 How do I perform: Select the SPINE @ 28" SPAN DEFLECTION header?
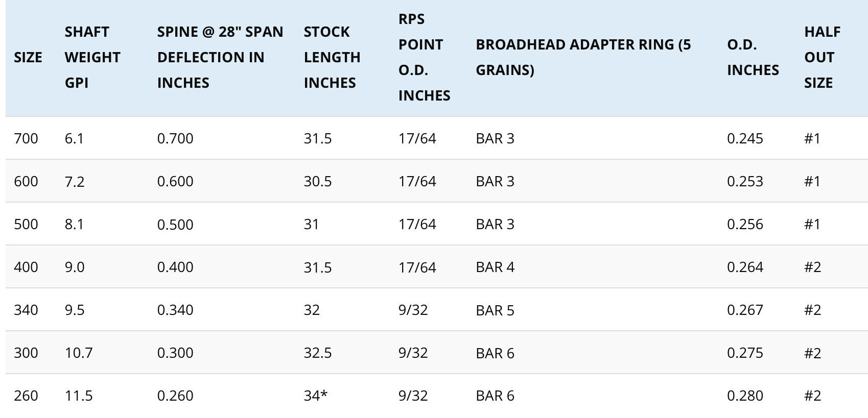tap(220, 57)
